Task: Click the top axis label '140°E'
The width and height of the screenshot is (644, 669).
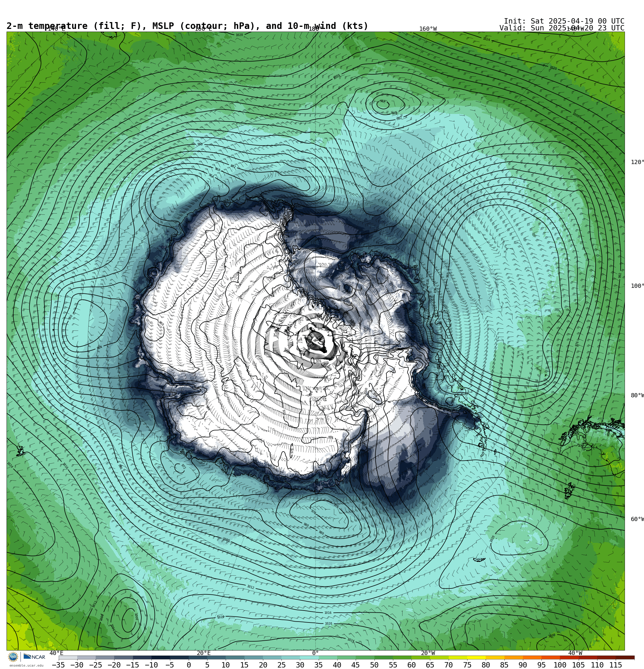Action: click(56, 29)
